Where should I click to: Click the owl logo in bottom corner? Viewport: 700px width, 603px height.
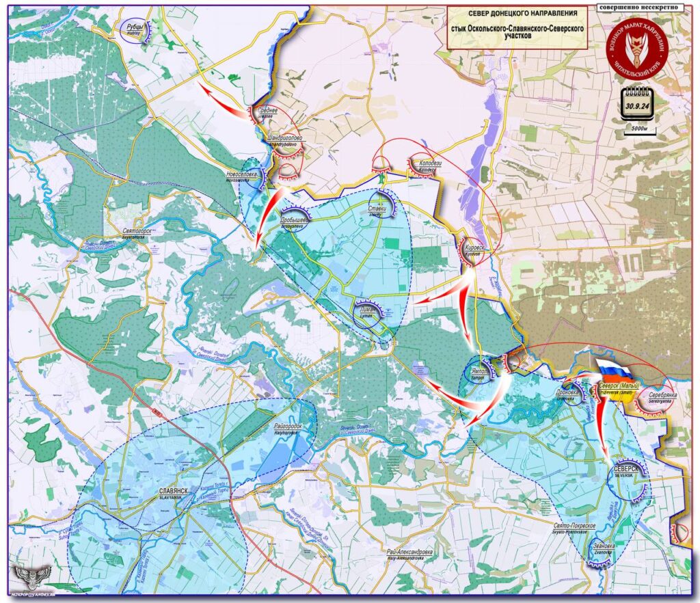(33, 579)
